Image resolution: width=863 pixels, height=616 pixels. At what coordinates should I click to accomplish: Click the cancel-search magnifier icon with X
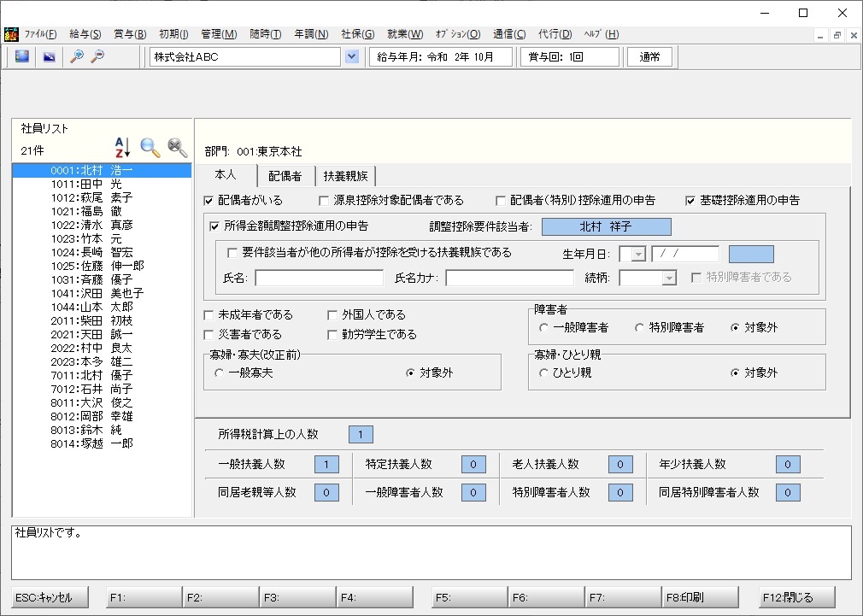(x=177, y=148)
